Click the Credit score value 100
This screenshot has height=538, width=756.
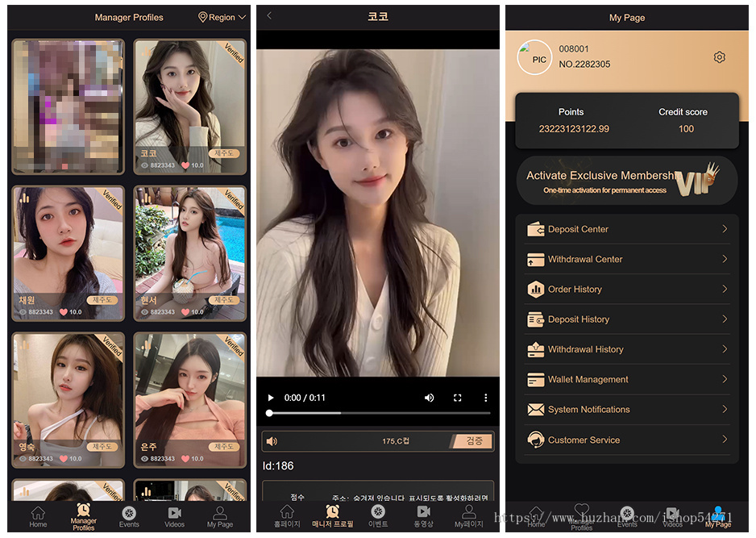686,129
